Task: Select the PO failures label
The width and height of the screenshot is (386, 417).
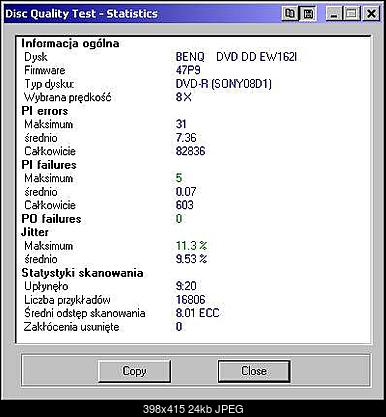Action: click(x=51, y=219)
